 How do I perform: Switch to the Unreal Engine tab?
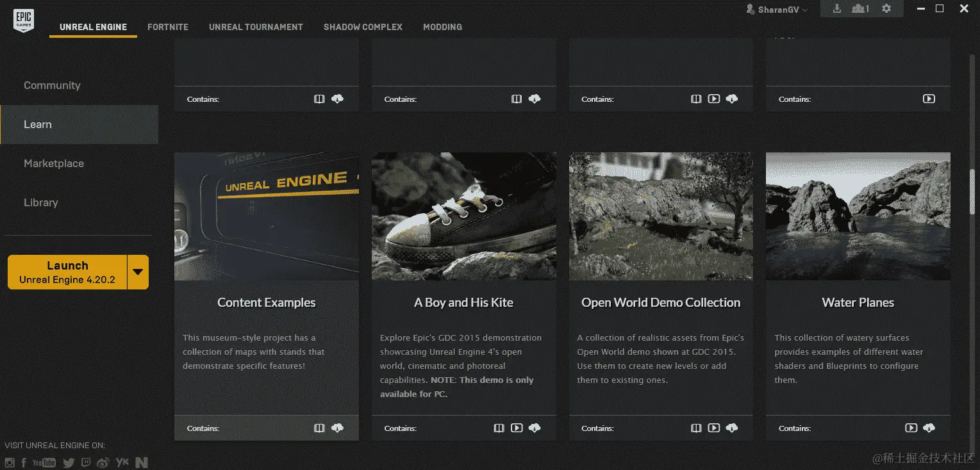click(93, 27)
